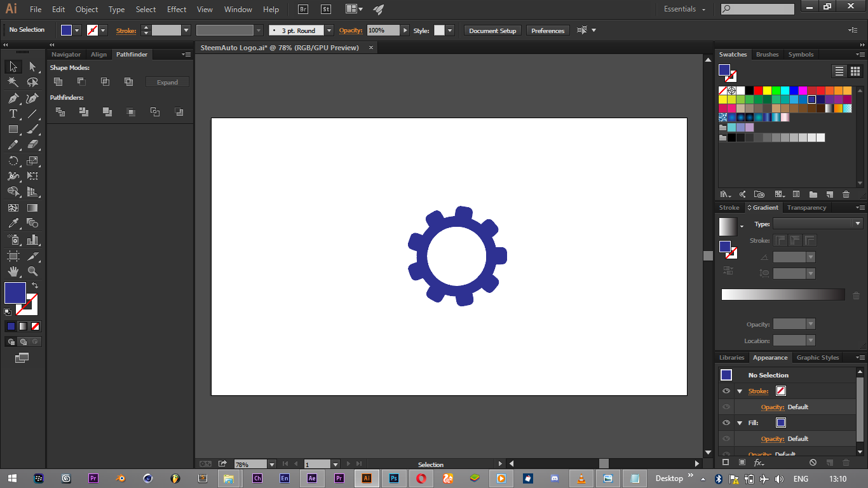Select the Zoom tool

(32, 271)
